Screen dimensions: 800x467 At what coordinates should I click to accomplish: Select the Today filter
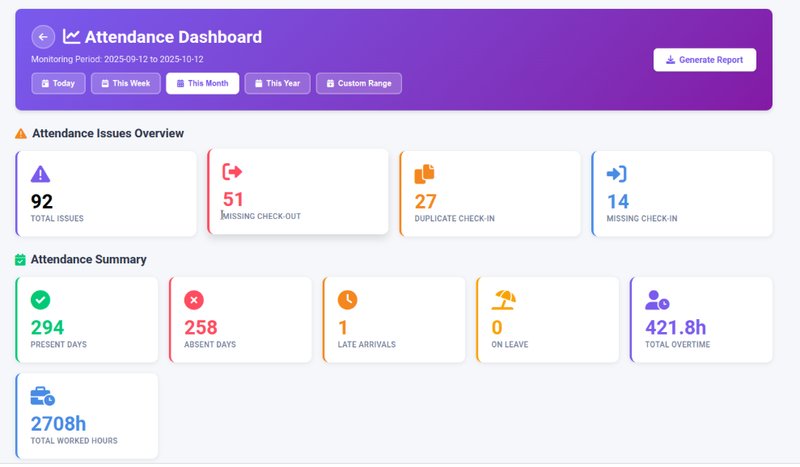point(58,83)
